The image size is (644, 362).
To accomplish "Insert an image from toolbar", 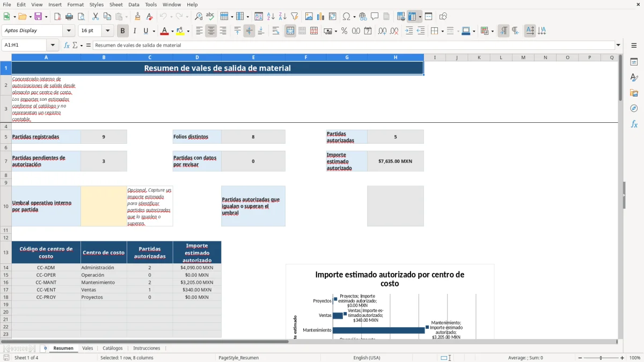I will (x=309, y=17).
